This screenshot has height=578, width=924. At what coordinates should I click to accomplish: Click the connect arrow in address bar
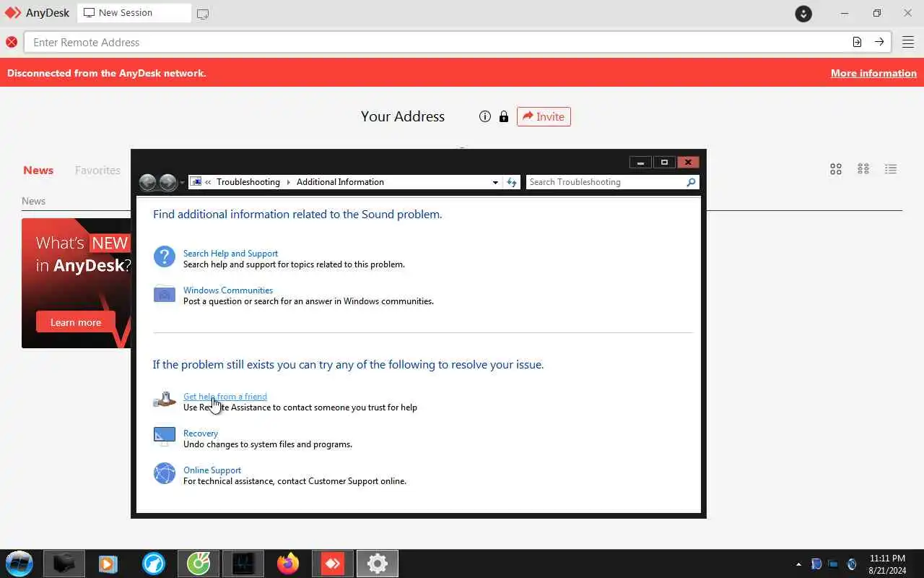[879, 42]
